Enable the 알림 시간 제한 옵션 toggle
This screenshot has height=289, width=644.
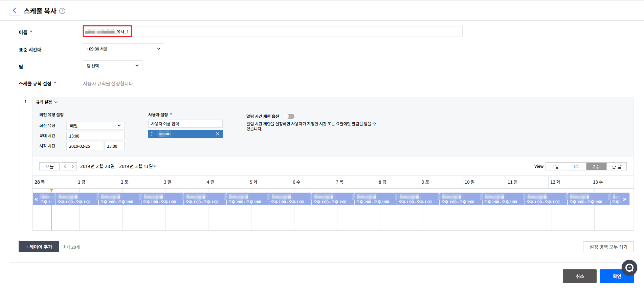click(x=289, y=116)
